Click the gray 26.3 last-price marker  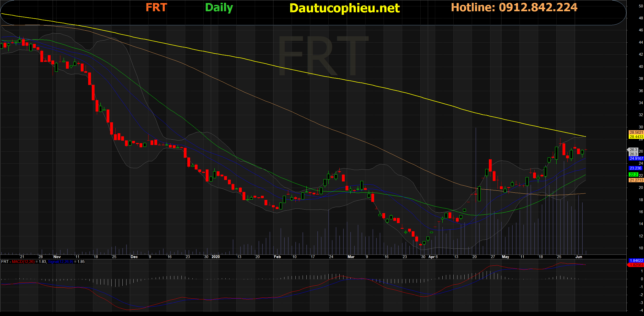click(633, 150)
